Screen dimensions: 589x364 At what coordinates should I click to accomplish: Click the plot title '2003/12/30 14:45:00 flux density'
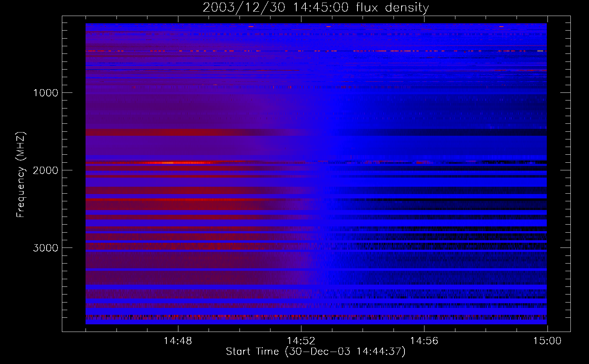point(316,8)
